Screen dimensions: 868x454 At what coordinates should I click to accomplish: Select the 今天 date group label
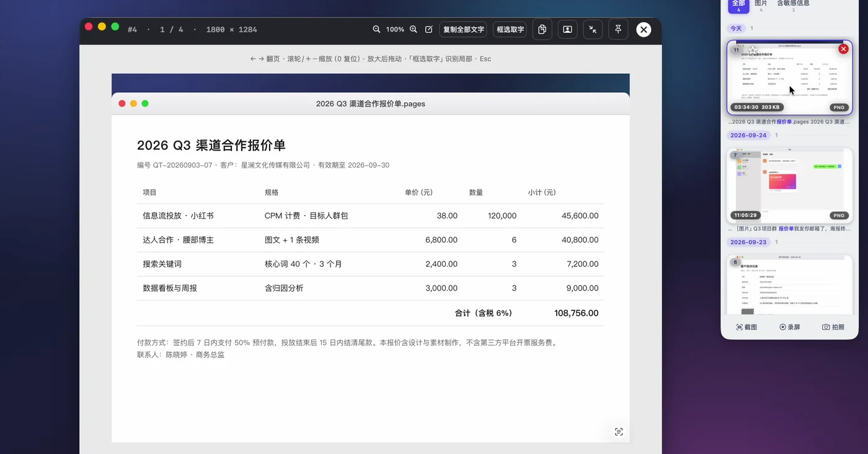[735, 28]
